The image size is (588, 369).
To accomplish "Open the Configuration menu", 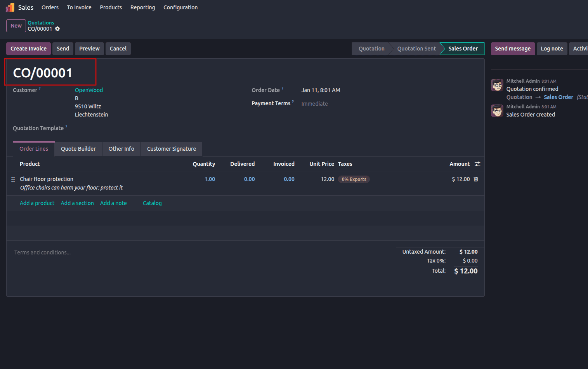I will [x=180, y=7].
